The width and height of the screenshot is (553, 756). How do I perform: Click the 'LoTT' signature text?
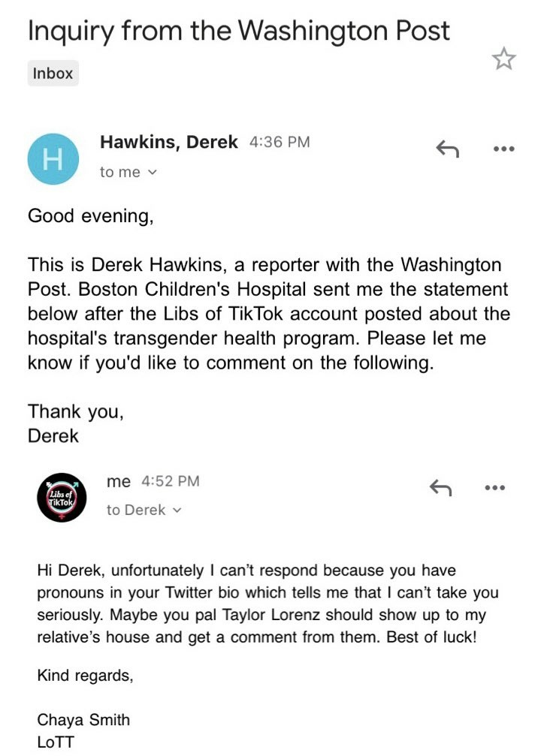coord(55,741)
